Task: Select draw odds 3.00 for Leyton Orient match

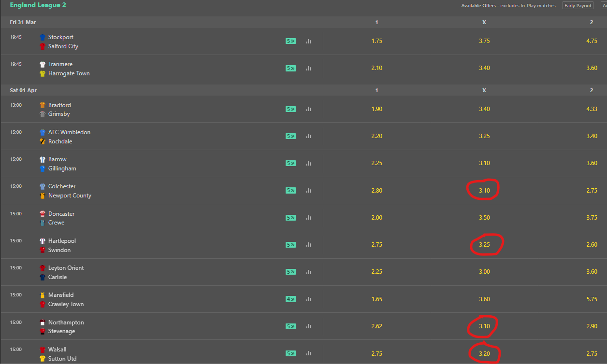Action: [484, 272]
